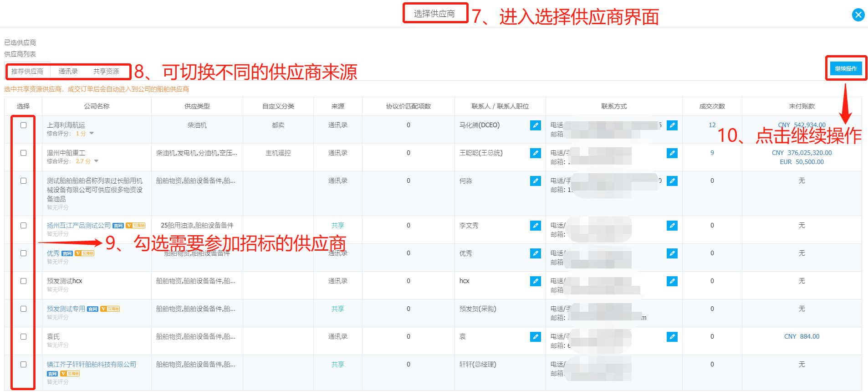Click the 成交次数 column header
This screenshot has height=392, width=868.
click(x=712, y=106)
